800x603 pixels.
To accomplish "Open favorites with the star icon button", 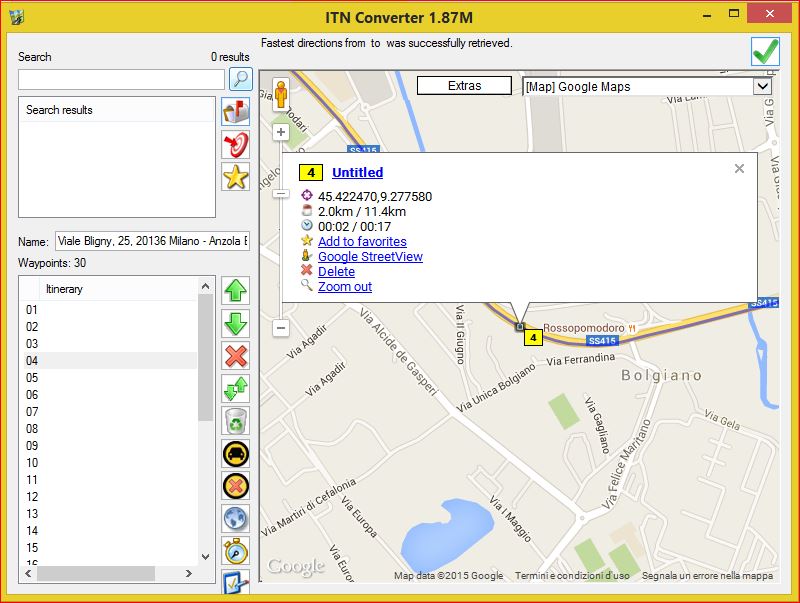I will [x=236, y=177].
